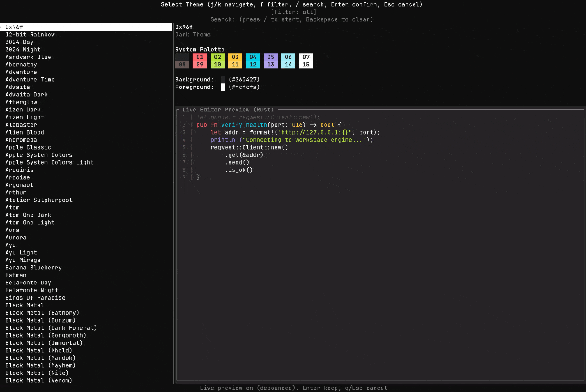Click the bright purple swatch labeled 13
The image size is (586, 392).
tap(271, 65)
